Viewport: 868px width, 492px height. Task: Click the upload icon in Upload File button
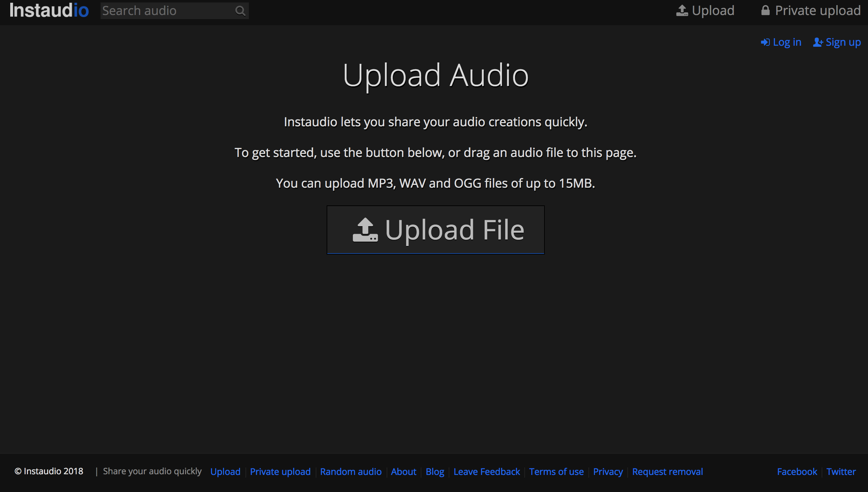(365, 230)
